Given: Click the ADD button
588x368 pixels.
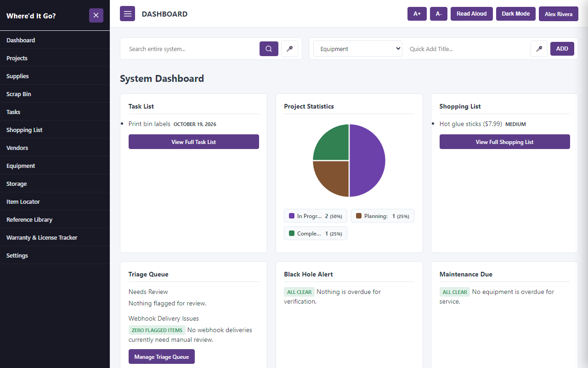Looking at the screenshot, I should point(562,49).
